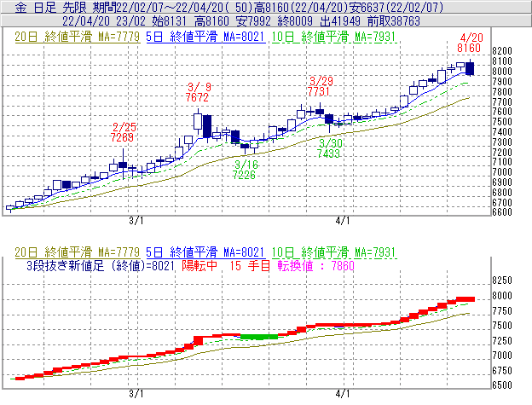This screenshot has height=405, width=532.
Task: Select the lower 10日 終値平滑 MA=7931 legend
Action: (334, 252)
